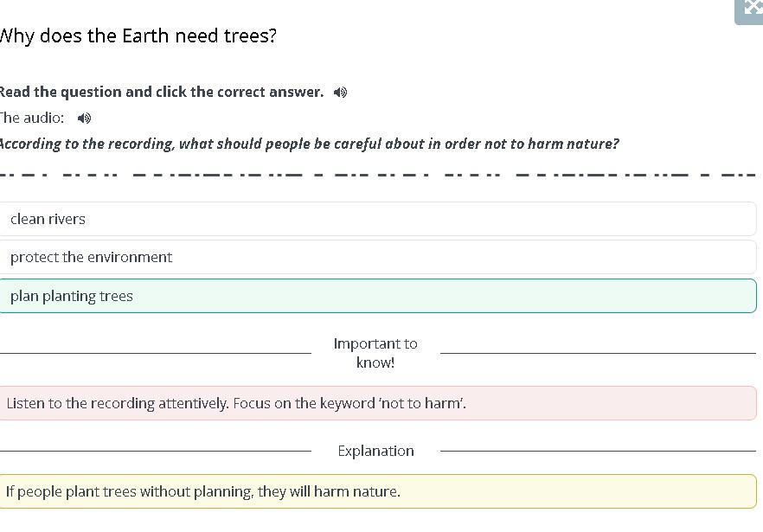Click the line left of 'Important to know!'
Image resolution: width=763 pixels, height=532 pixels.
tap(156, 353)
